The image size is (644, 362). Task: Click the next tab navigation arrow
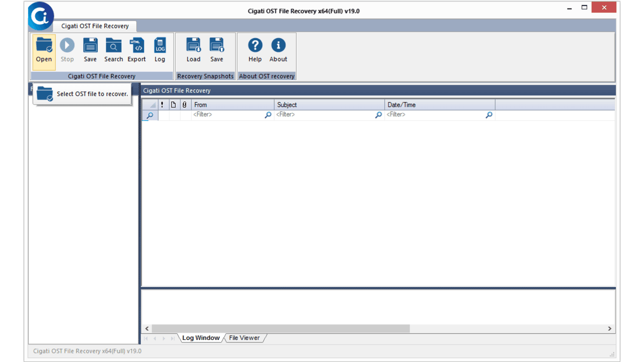(164, 338)
